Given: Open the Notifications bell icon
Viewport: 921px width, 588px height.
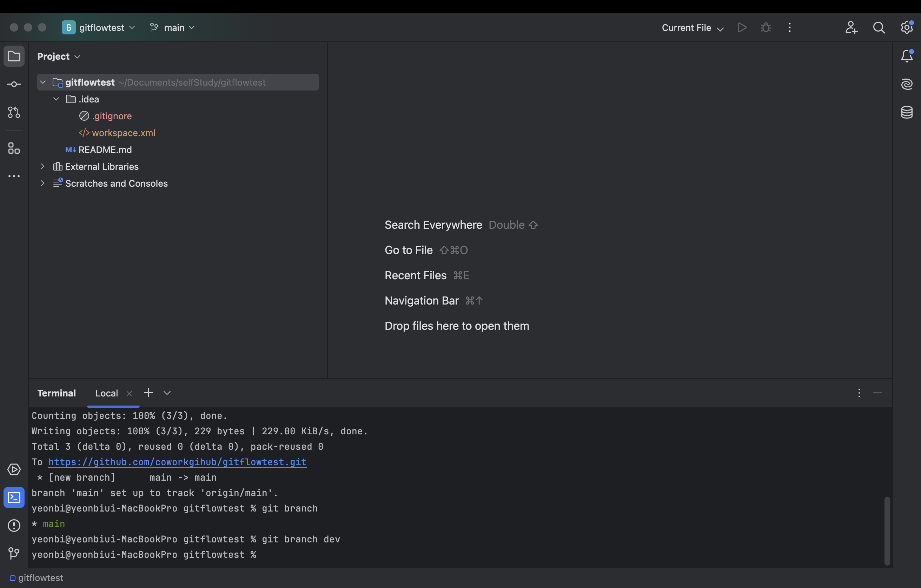Looking at the screenshot, I should [907, 56].
